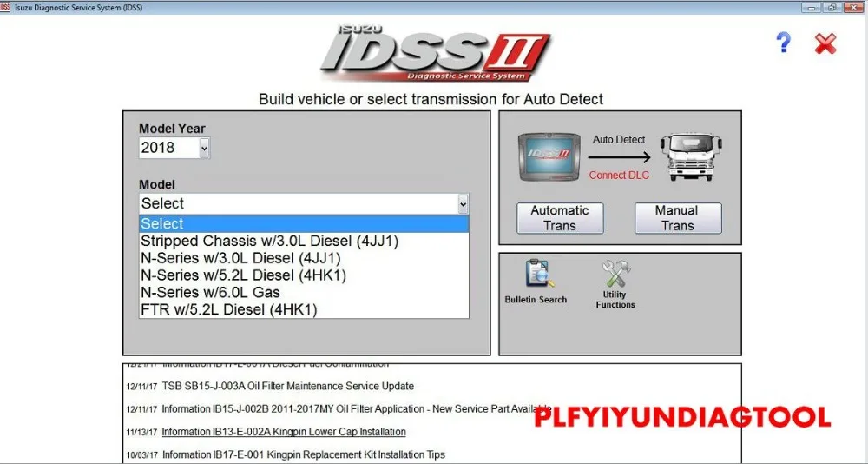Minimize the IDSS window

click(x=812, y=7)
